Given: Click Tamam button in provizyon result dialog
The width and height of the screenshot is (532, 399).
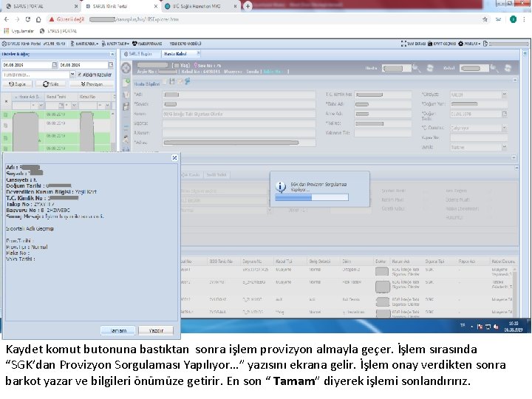Looking at the screenshot, I should click(x=117, y=330).
